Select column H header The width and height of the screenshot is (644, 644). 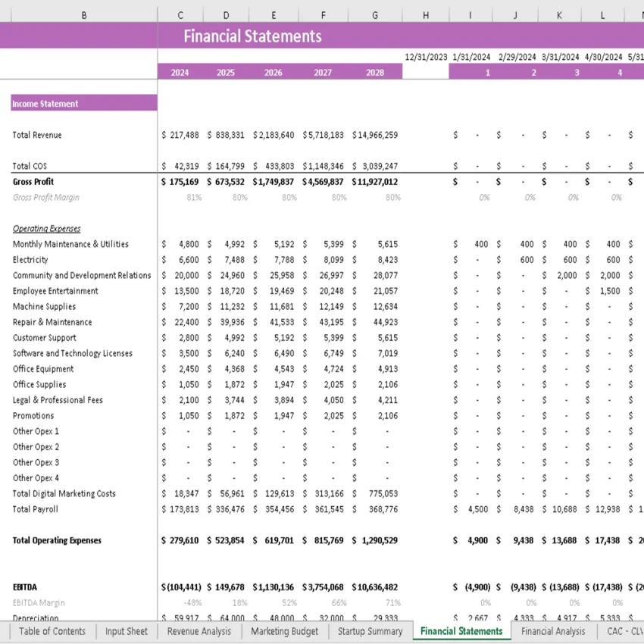click(425, 14)
